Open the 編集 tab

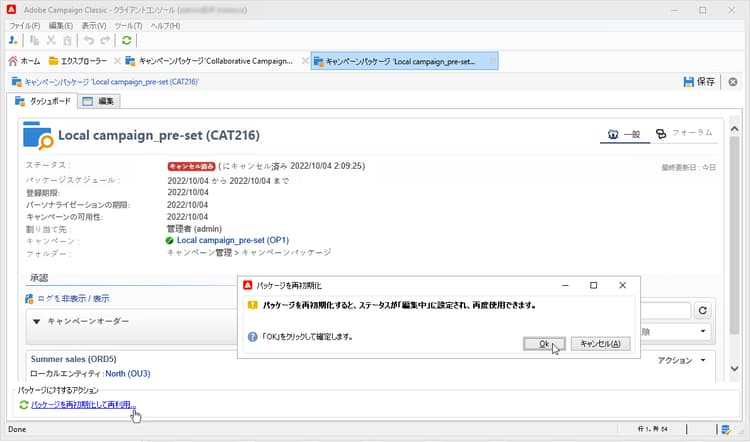pos(99,101)
